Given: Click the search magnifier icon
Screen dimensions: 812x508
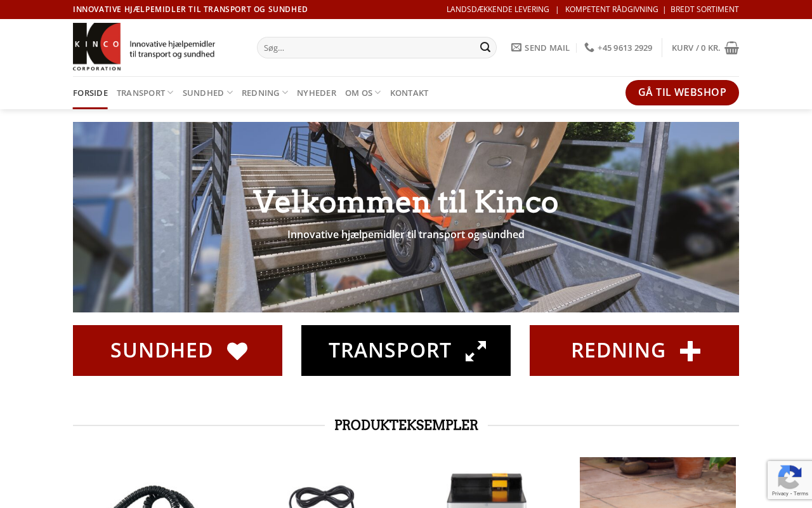Looking at the screenshot, I should tap(485, 47).
